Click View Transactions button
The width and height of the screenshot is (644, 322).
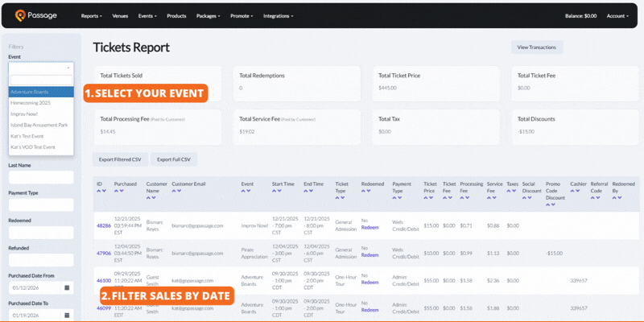536,47
